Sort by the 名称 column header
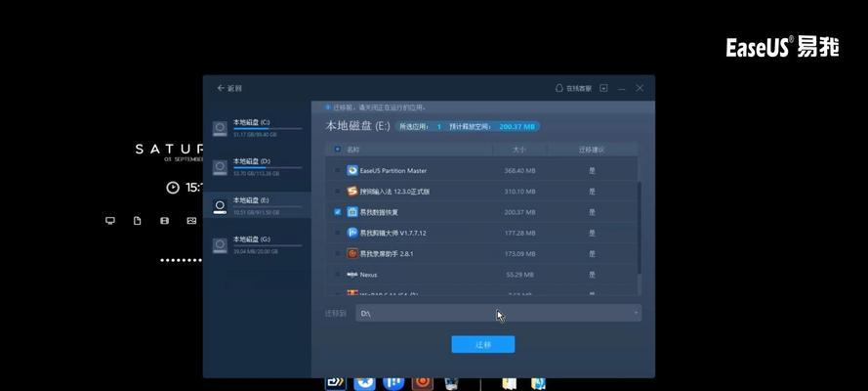Screen dimensions: 868x391 (353, 150)
